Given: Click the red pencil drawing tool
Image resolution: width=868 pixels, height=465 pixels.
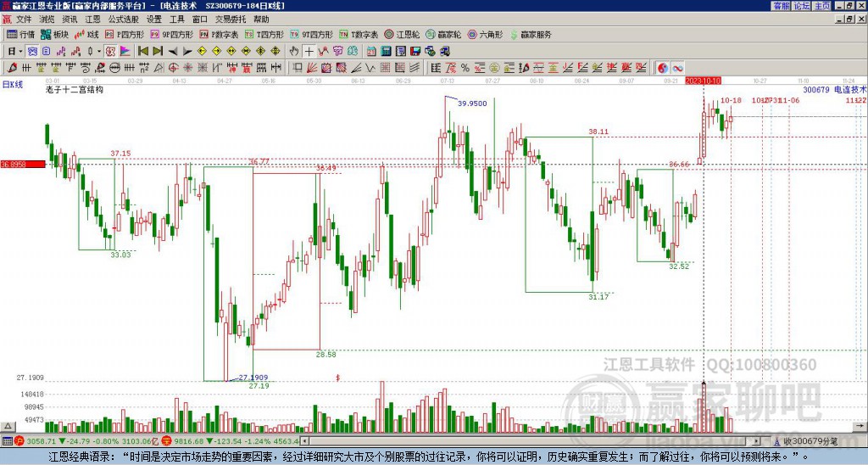Looking at the screenshot, I should tap(12, 68).
